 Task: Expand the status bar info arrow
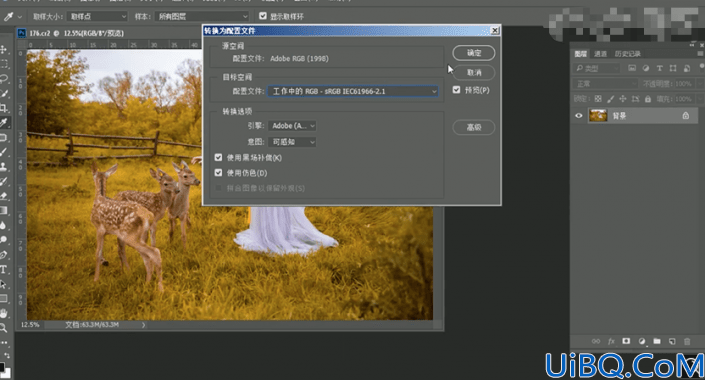pyautogui.click(x=143, y=325)
